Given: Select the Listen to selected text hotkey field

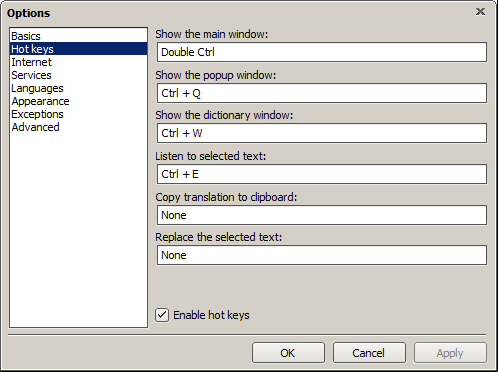Looking at the screenshot, I should 322,174.
